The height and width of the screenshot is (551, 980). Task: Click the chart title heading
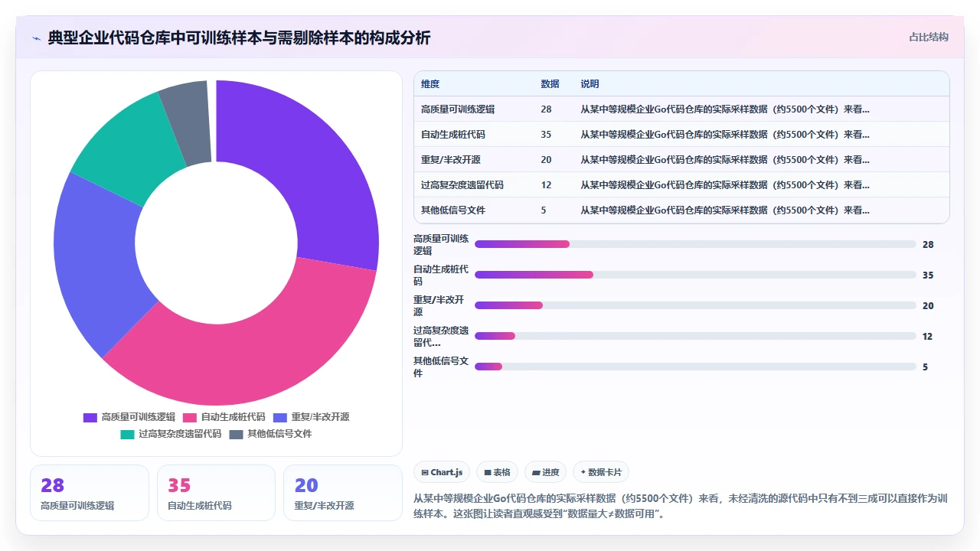[x=239, y=37]
